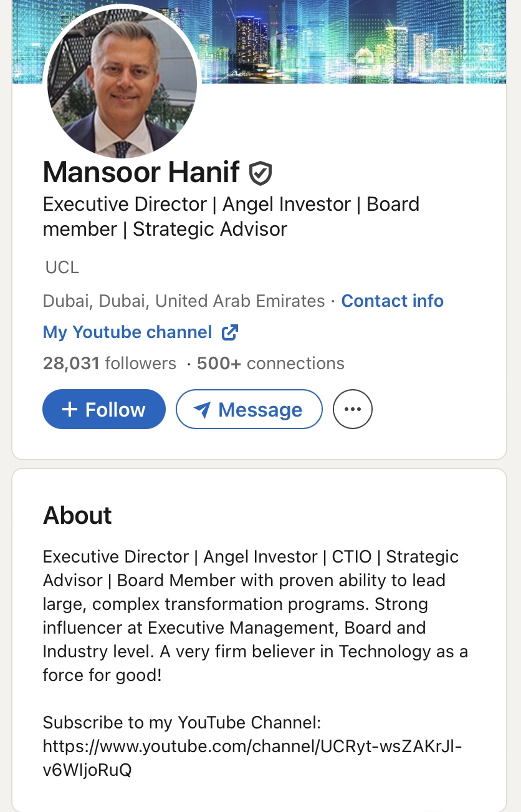Click the About section heading
521x812 pixels.
(x=77, y=516)
